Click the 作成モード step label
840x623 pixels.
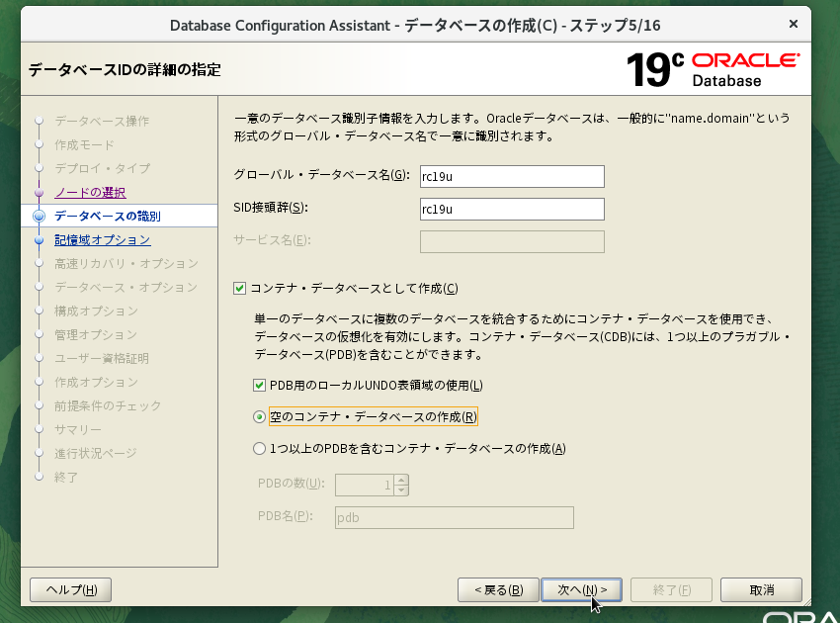point(84,144)
